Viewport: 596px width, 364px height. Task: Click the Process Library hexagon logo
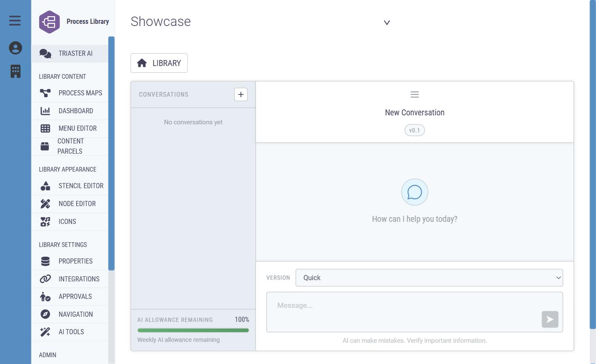49,22
